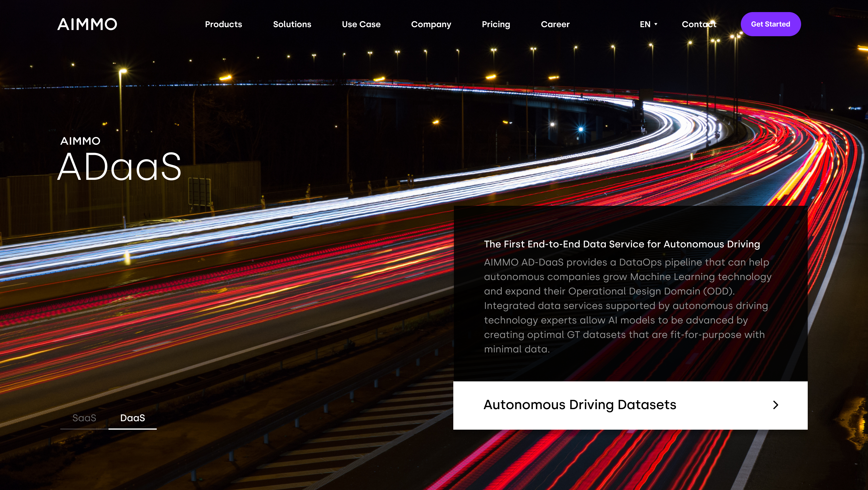Open the Company menu item
The height and width of the screenshot is (490, 868).
[x=431, y=24]
